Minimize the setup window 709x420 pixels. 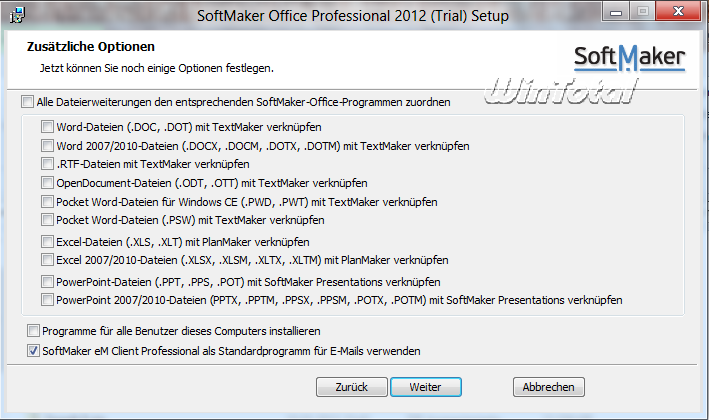tap(610, 12)
